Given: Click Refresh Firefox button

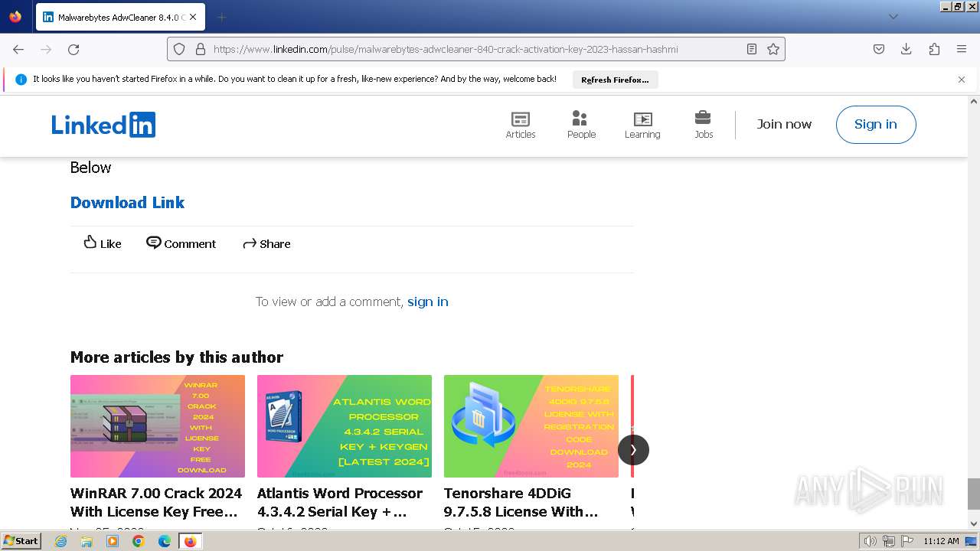Looking at the screenshot, I should 615,80.
